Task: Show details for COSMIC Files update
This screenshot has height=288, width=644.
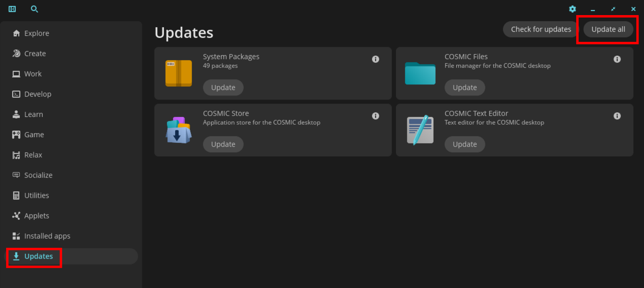Action: point(617,59)
